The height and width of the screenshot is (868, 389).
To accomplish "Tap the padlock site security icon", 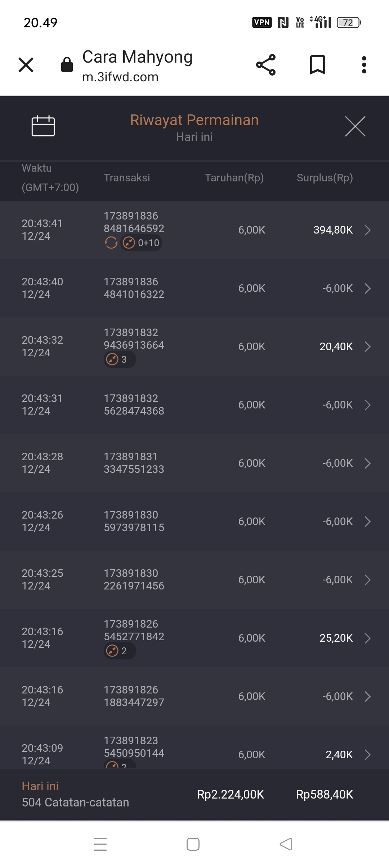I will (67, 65).
